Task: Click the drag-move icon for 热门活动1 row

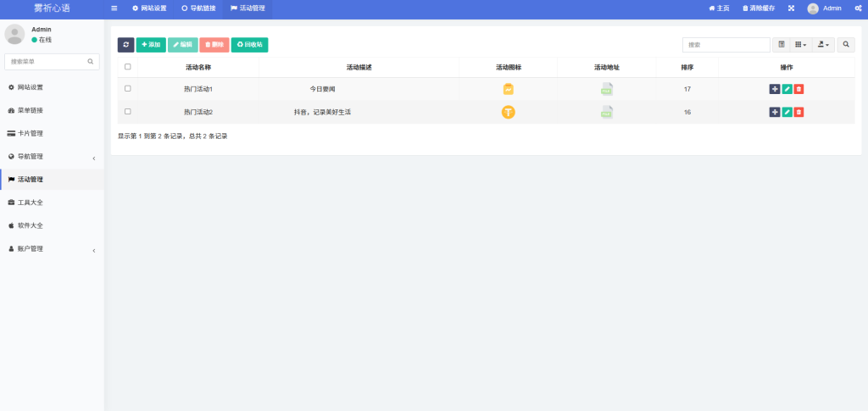Action: (x=775, y=89)
